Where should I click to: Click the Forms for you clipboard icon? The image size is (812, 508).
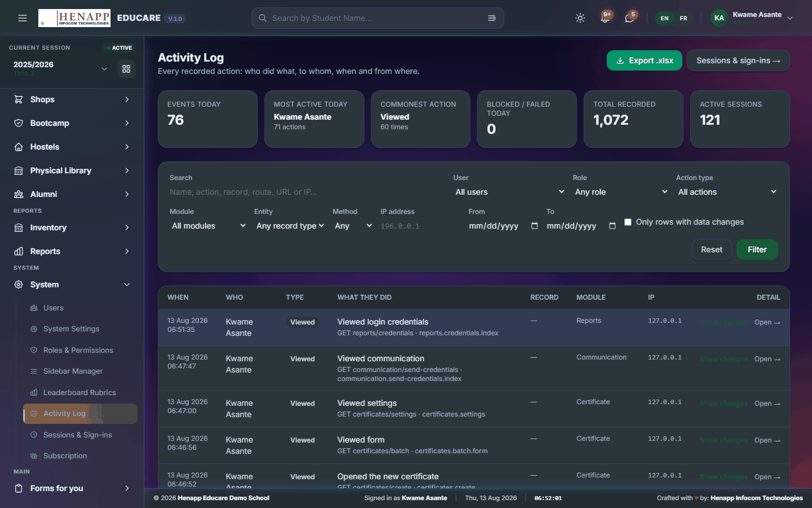tap(19, 488)
